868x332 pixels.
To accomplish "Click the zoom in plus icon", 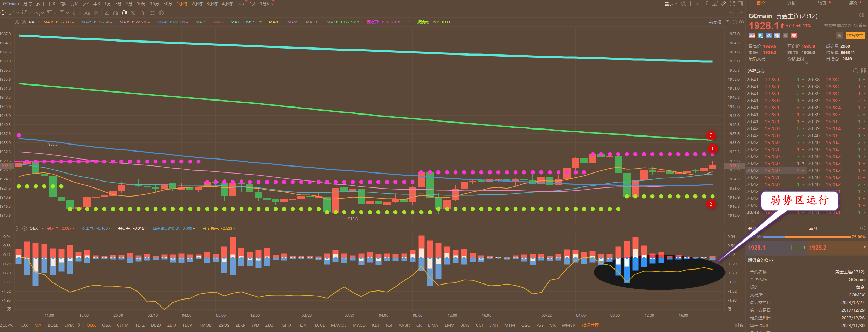I will point(741,22).
